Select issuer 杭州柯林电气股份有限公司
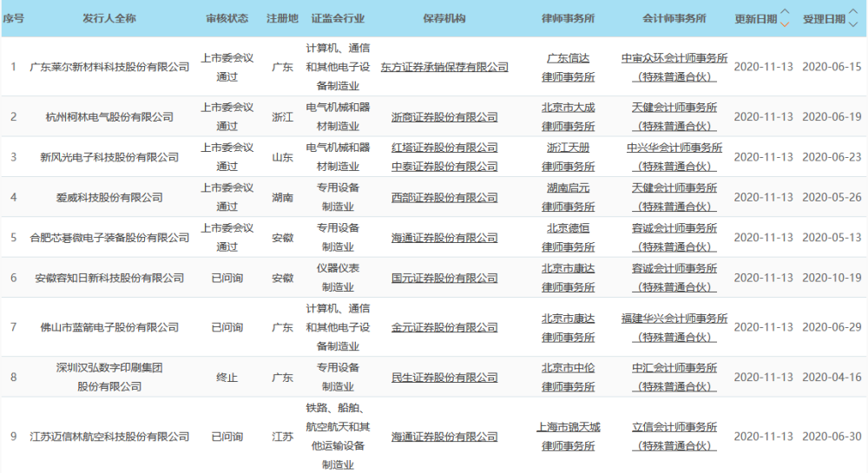Screen dimensions: 868x473 point(109,117)
